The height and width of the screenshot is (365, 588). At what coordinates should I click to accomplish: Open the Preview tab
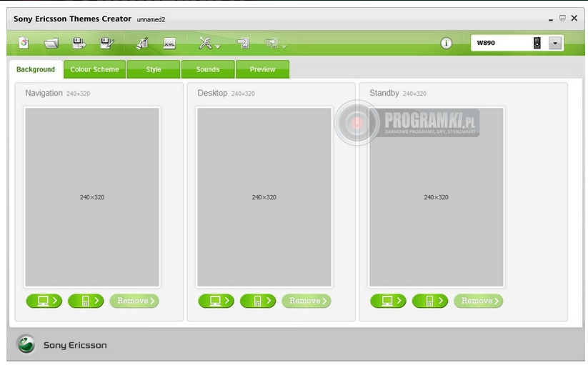(262, 69)
